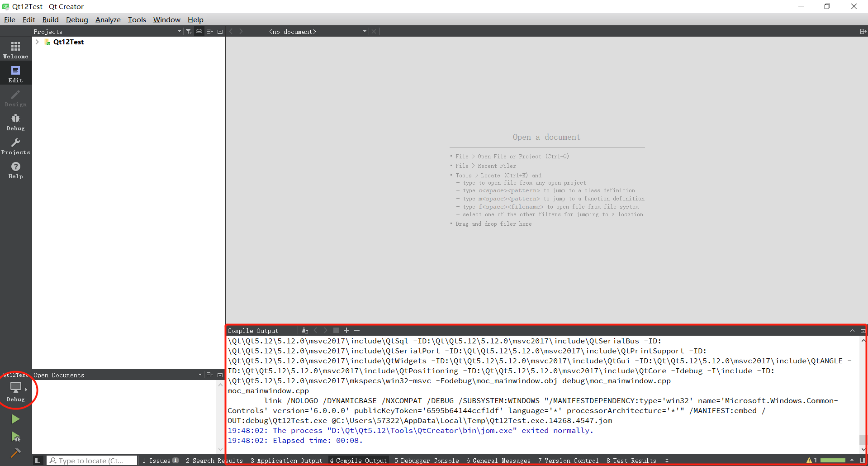The width and height of the screenshot is (868, 466).
Task: Open the Edit menu
Action: click(x=29, y=19)
